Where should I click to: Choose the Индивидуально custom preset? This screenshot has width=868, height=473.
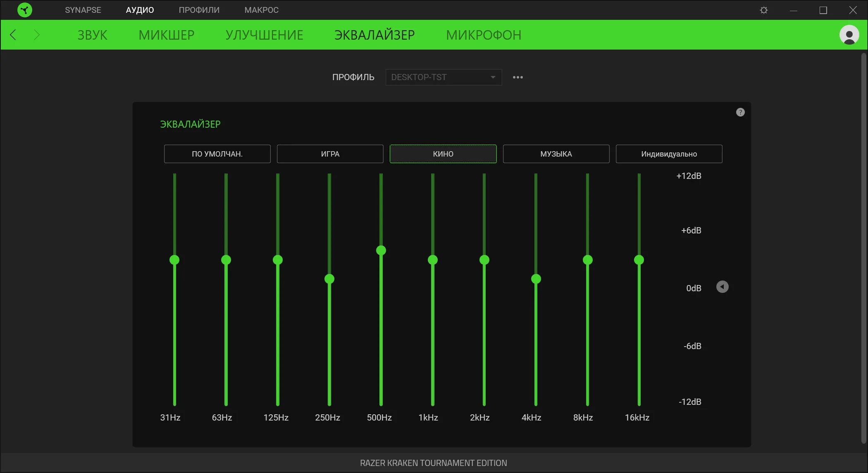click(669, 154)
